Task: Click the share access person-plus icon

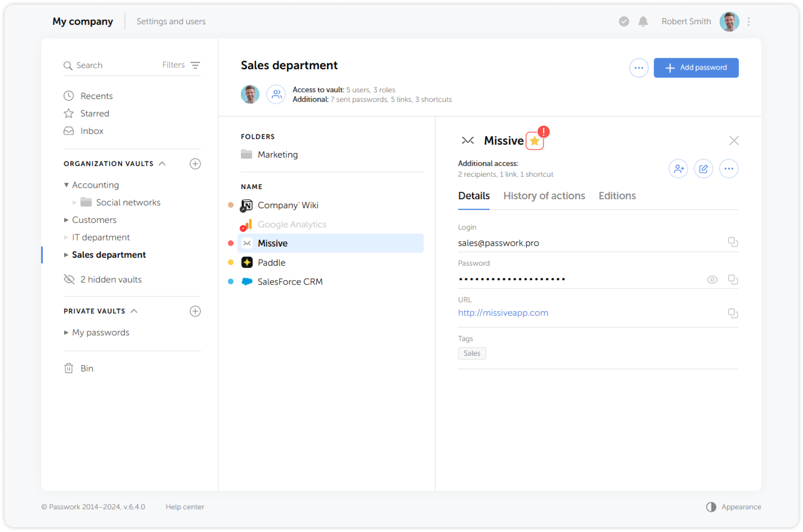Action: click(x=678, y=169)
